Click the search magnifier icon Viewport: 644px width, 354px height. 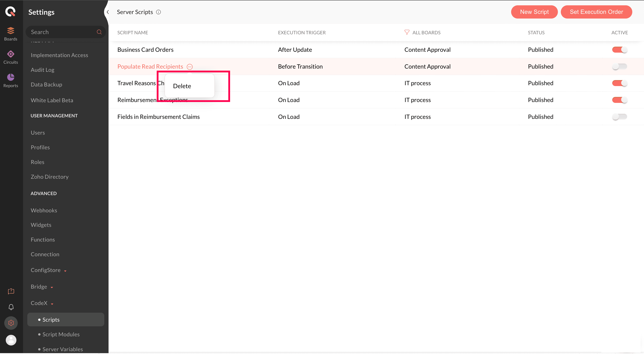[99, 32]
